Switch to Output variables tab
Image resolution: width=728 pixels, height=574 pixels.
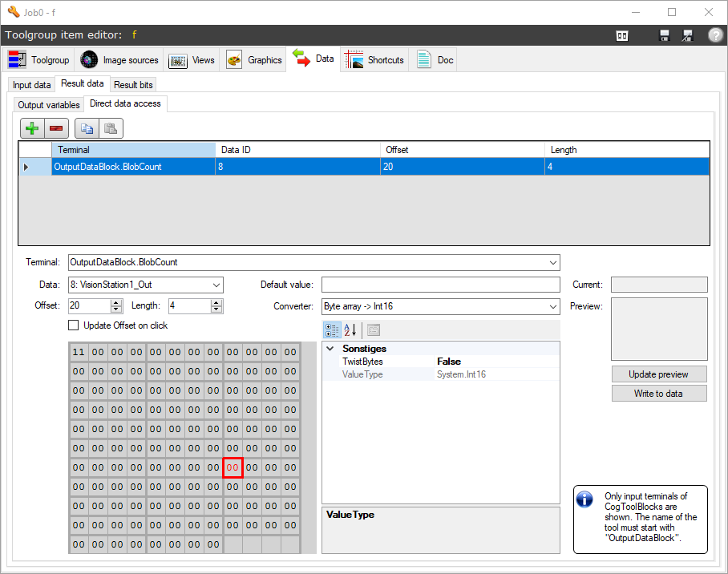point(49,105)
